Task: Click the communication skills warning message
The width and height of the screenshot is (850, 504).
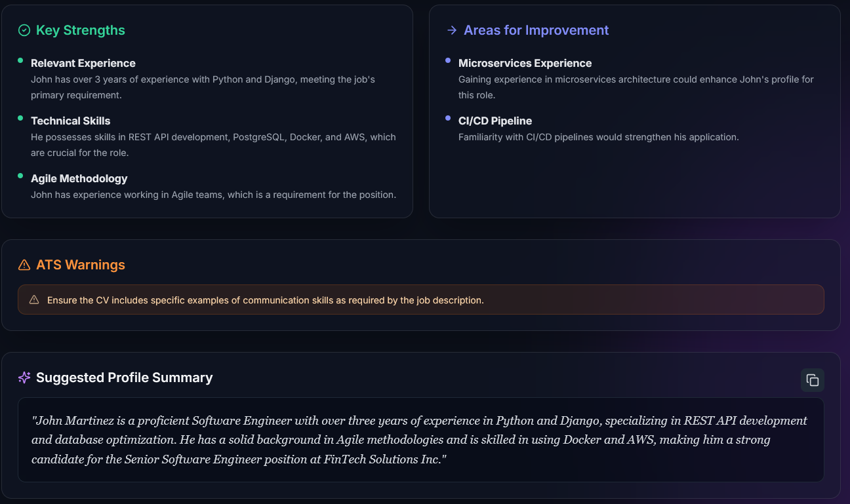Action: click(x=266, y=300)
